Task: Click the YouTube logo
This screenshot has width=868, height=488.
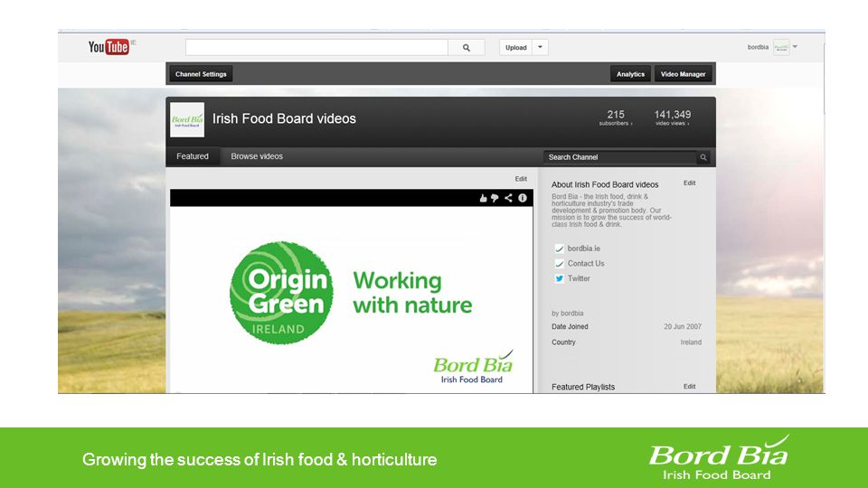Action: point(109,47)
